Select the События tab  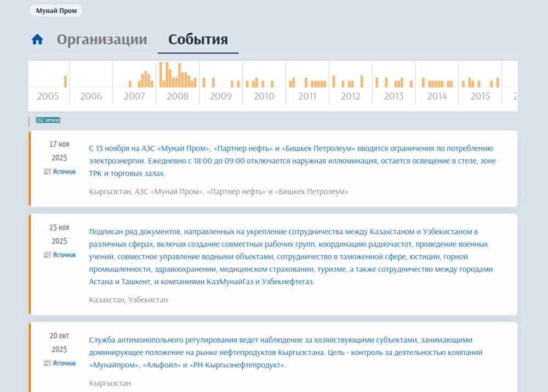198,39
